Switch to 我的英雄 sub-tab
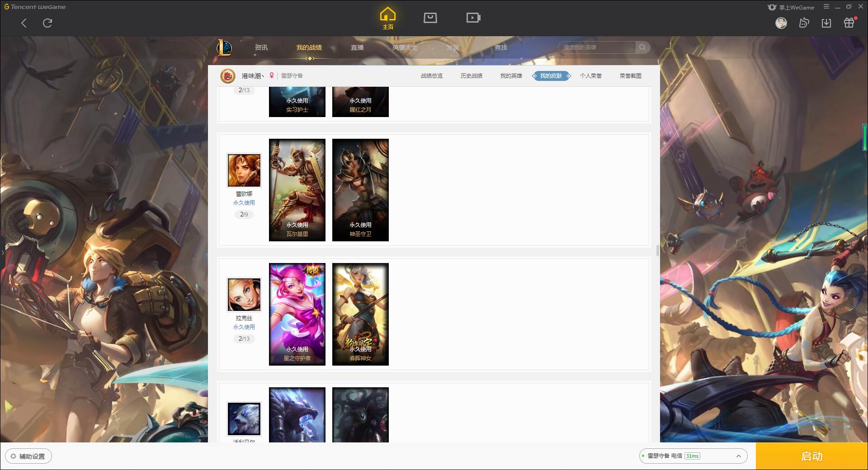868x470 pixels. pyautogui.click(x=511, y=76)
